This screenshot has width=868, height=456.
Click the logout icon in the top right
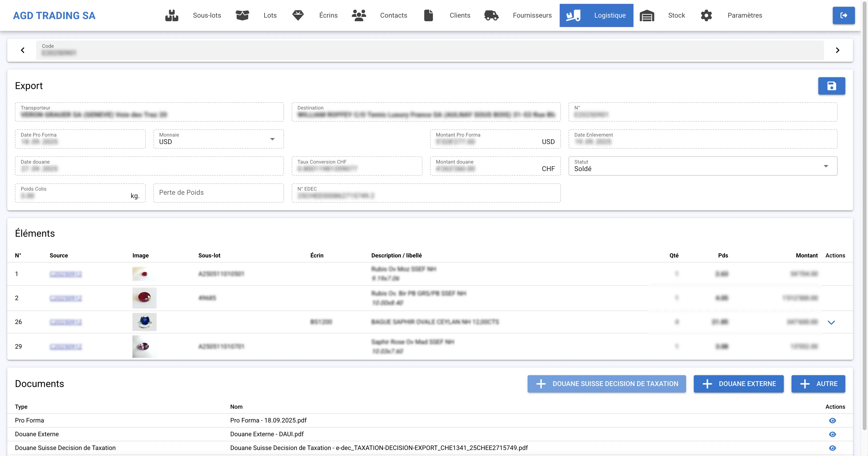click(843, 15)
